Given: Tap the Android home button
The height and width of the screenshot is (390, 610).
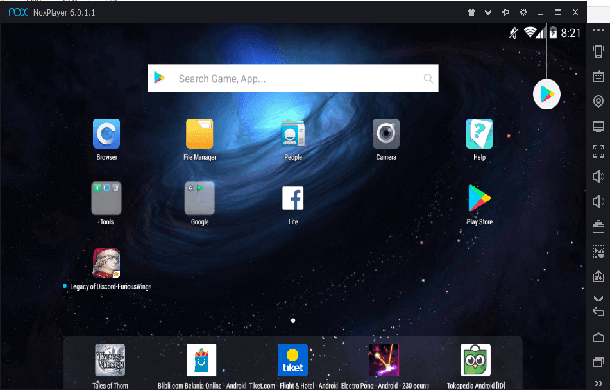Looking at the screenshot, I should coord(598,337).
